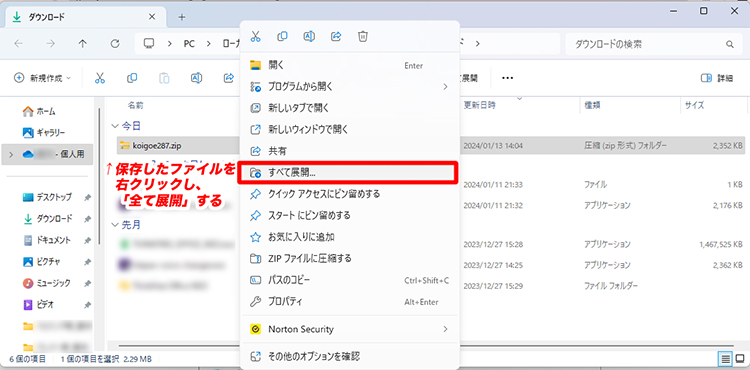Choose クイック アクセスにピン留めする
Viewport: 750px width, 370px height.
pos(350,194)
